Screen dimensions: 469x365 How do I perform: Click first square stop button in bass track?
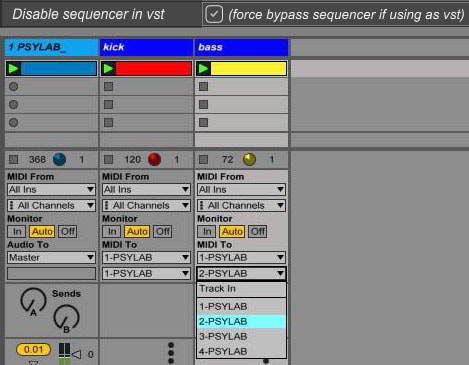point(203,87)
